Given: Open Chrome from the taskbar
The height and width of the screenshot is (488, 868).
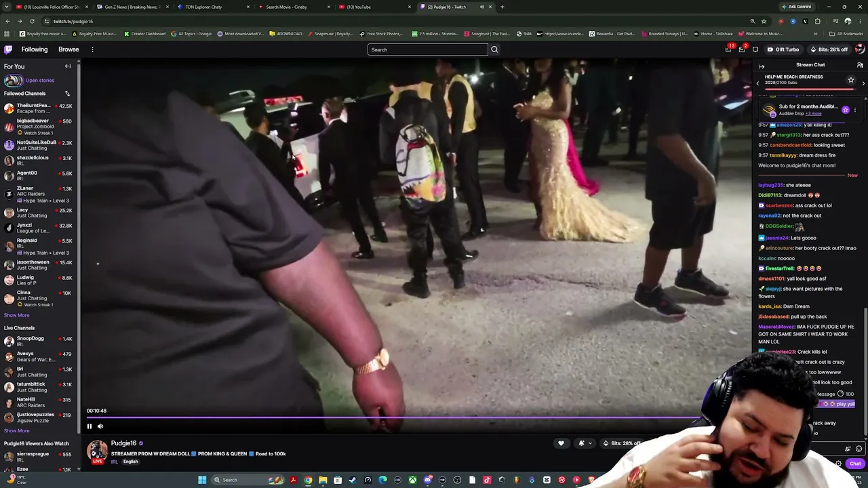Looking at the screenshot, I should [308, 480].
